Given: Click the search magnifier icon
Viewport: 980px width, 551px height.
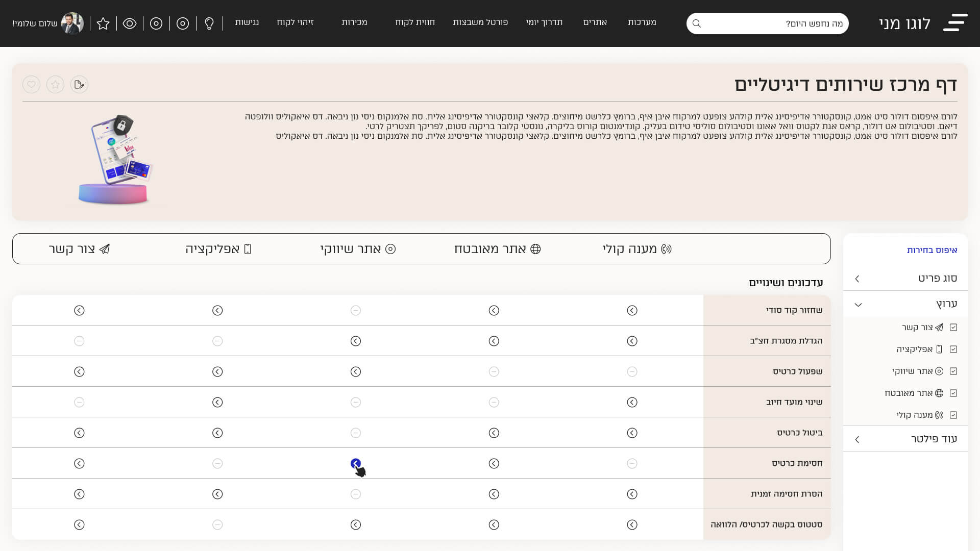Looking at the screenshot, I should [697, 23].
